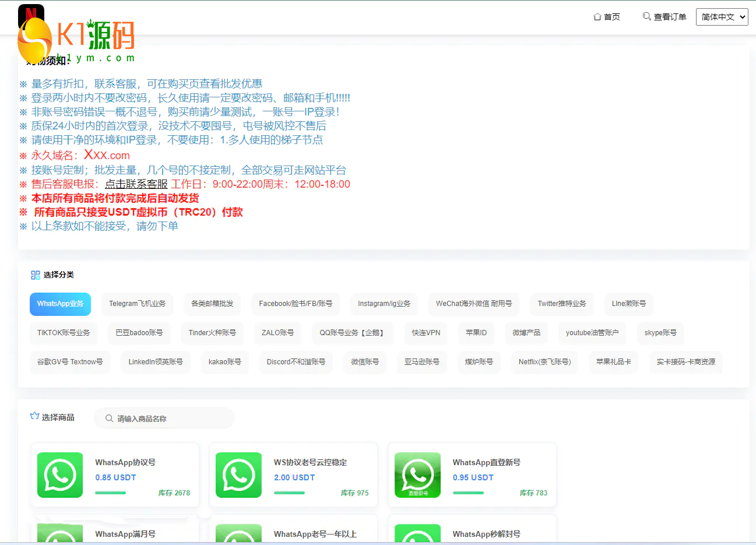Select the Tinder火种账号 category

pyautogui.click(x=212, y=333)
